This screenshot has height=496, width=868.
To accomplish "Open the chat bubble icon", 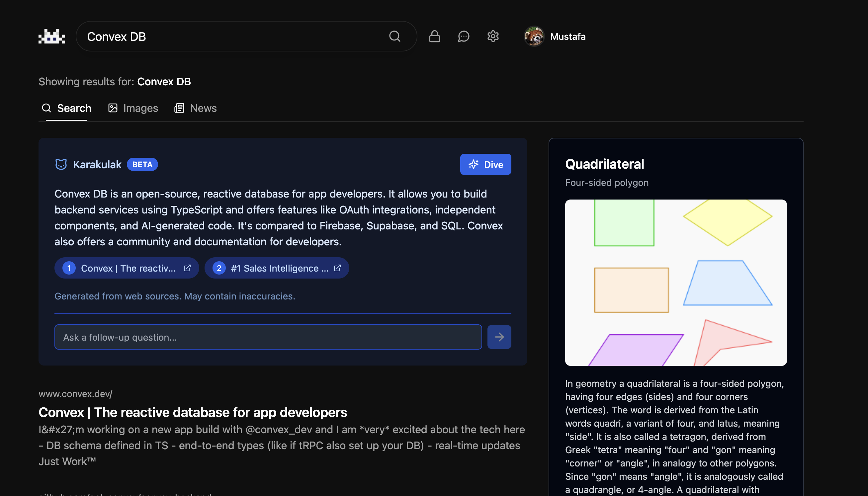I will pyautogui.click(x=463, y=36).
